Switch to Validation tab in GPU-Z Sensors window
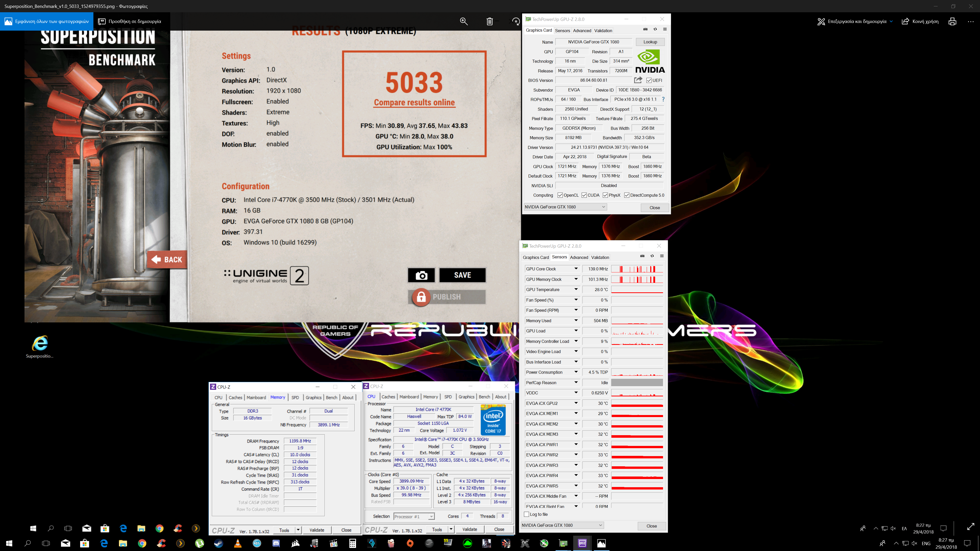The height and width of the screenshot is (551, 980). 600,257
